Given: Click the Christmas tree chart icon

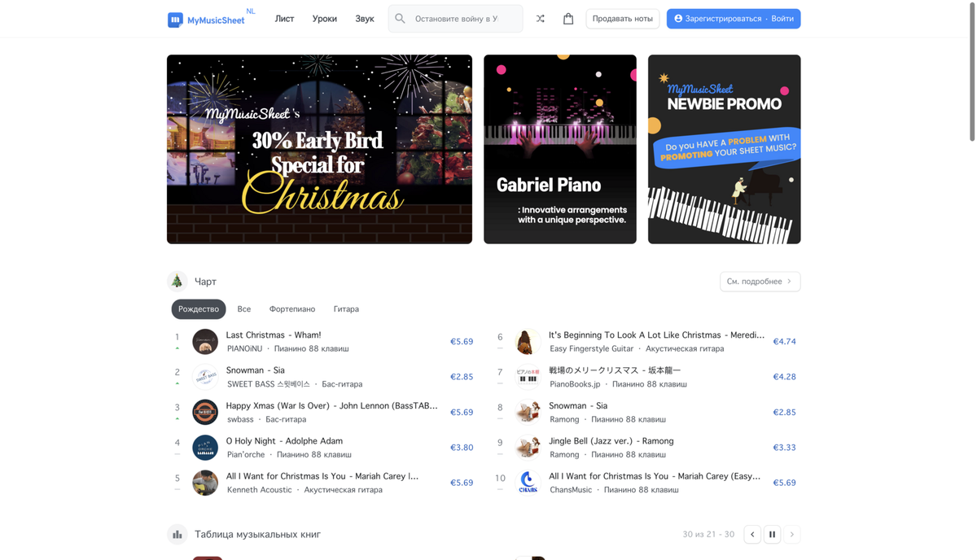Looking at the screenshot, I should 177,282.
